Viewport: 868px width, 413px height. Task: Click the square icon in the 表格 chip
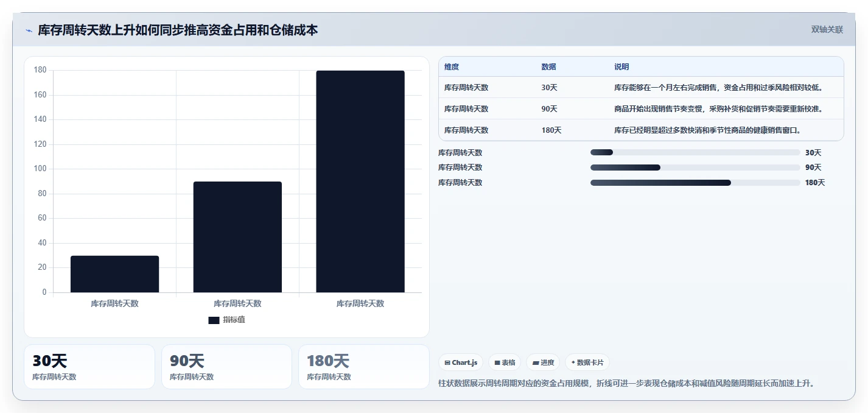click(x=497, y=362)
